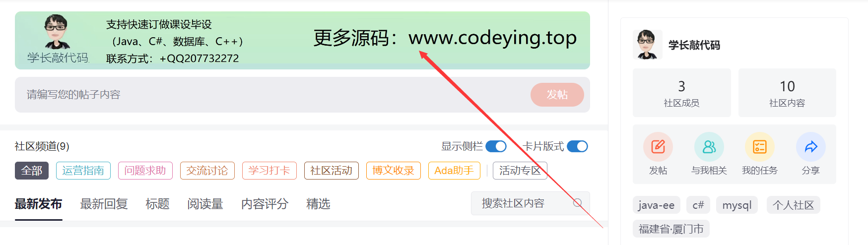Switch to 阅读量 sort tab

coord(205,204)
